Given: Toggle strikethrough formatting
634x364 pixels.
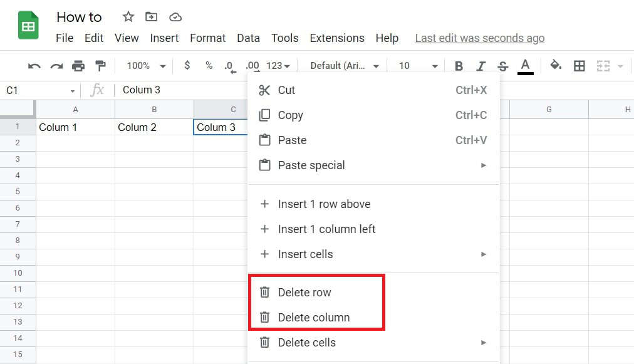Looking at the screenshot, I should point(502,66).
